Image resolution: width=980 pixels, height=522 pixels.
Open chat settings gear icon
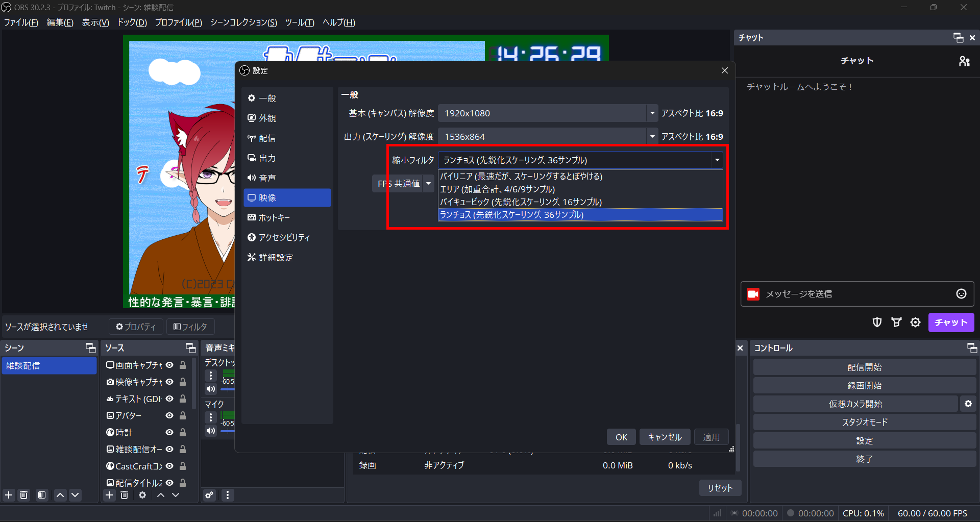(x=915, y=322)
